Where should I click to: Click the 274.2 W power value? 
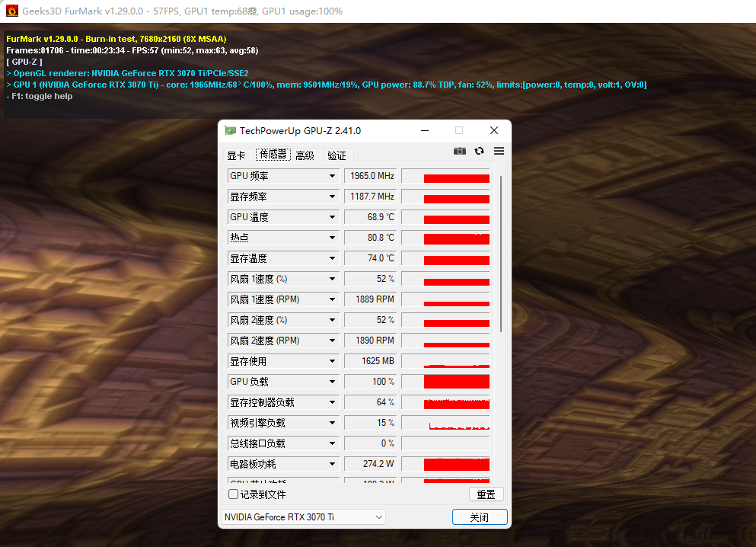tap(370, 464)
